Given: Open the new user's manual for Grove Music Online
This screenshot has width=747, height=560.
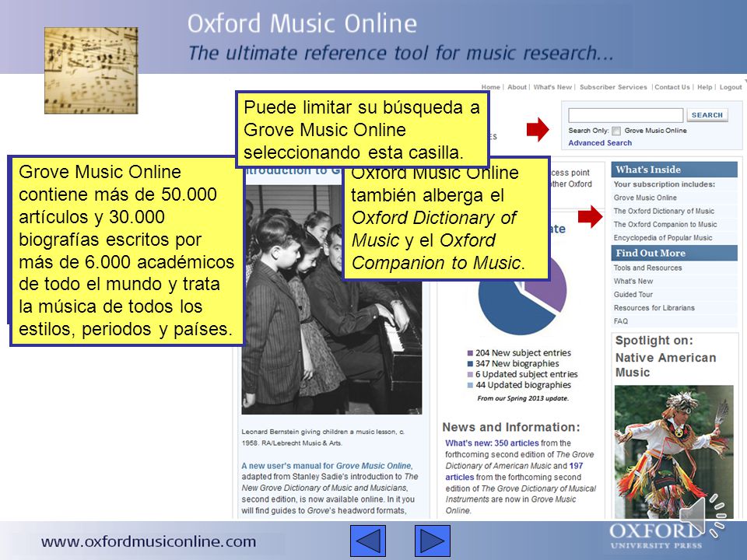Looking at the screenshot, I should point(326,466).
